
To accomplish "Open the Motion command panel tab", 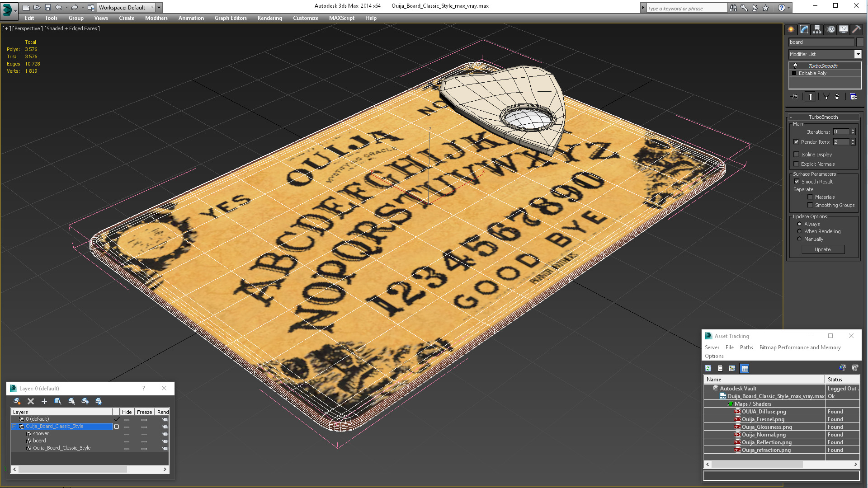I will pyautogui.click(x=830, y=29).
